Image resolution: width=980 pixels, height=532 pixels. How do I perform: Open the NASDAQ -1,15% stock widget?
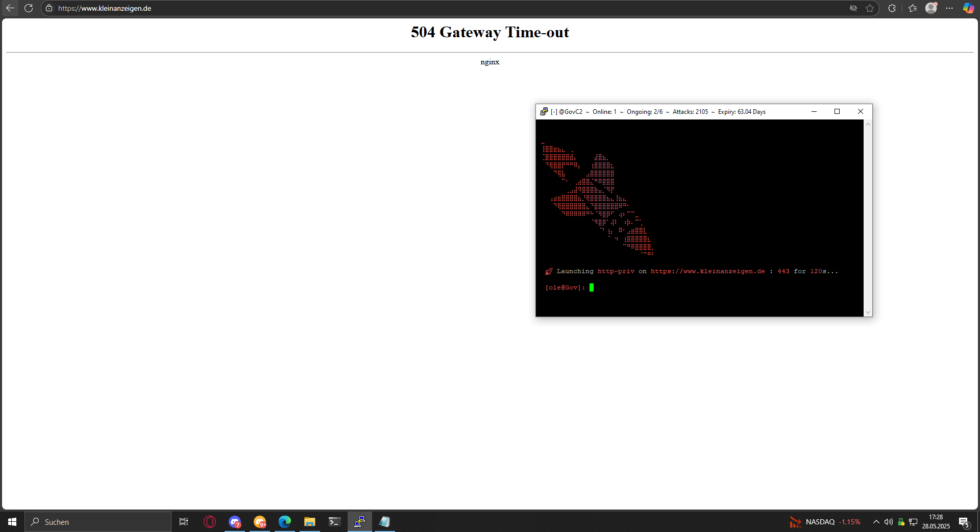pyautogui.click(x=825, y=522)
